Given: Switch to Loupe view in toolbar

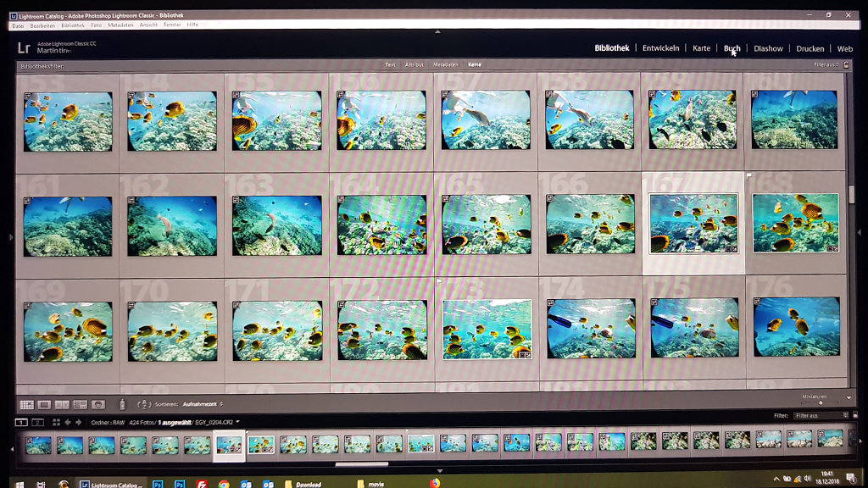Looking at the screenshot, I should pyautogui.click(x=45, y=405).
